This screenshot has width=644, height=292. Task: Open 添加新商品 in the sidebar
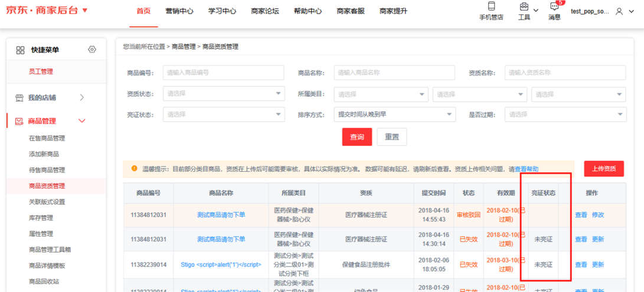[44, 155]
